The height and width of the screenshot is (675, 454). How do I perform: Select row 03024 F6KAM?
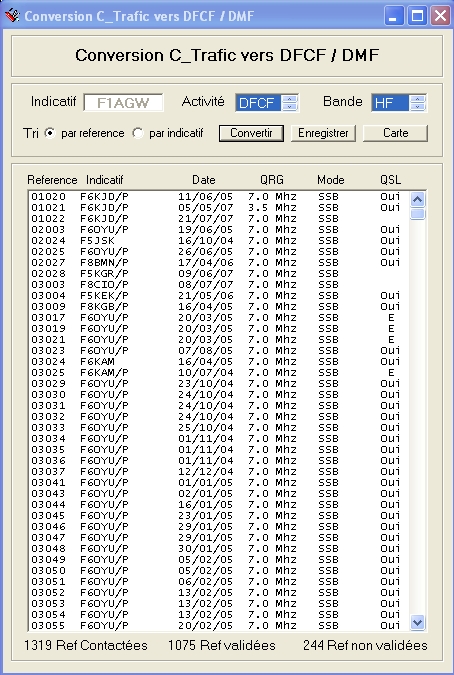pos(219,362)
